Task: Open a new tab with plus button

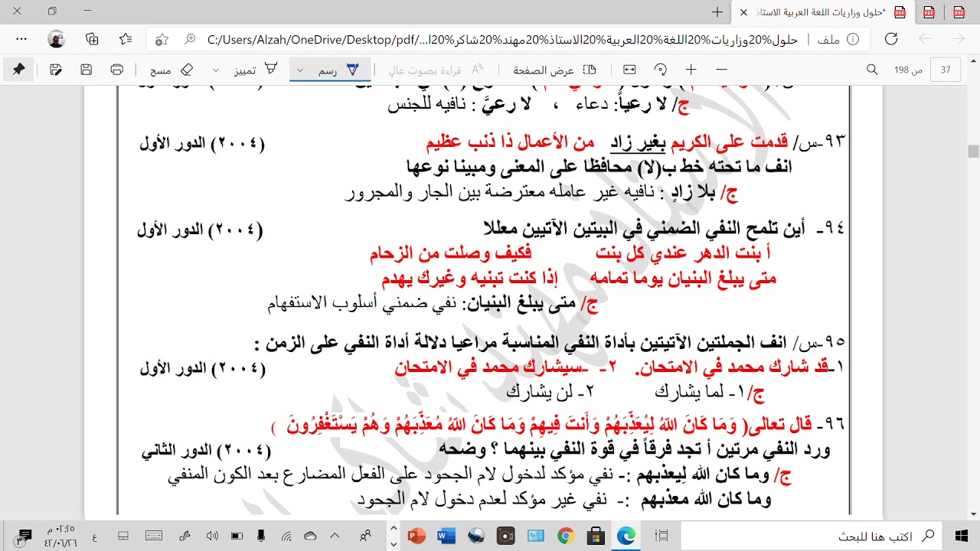Action: (x=717, y=11)
